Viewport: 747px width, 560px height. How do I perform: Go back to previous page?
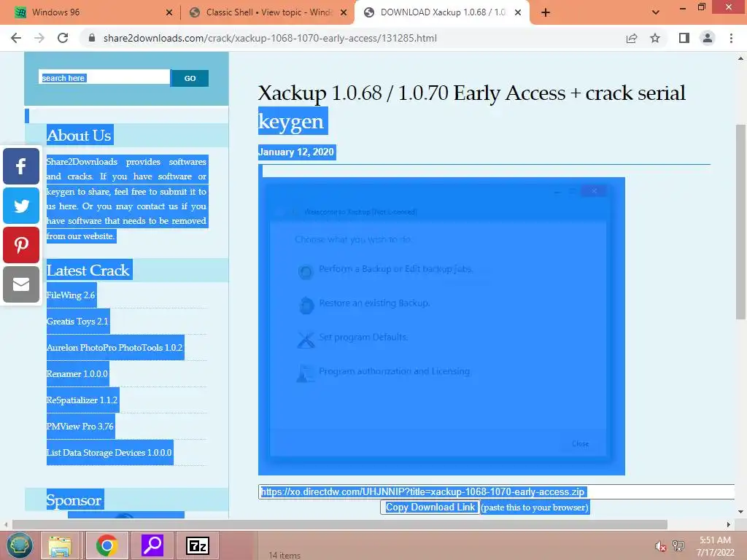click(x=16, y=38)
